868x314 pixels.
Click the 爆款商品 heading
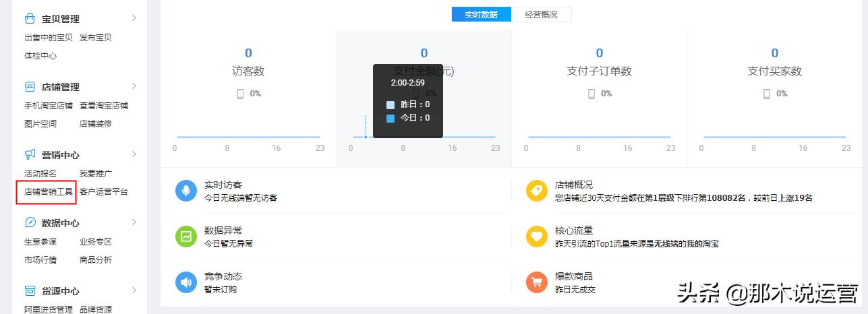coord(574,276)
